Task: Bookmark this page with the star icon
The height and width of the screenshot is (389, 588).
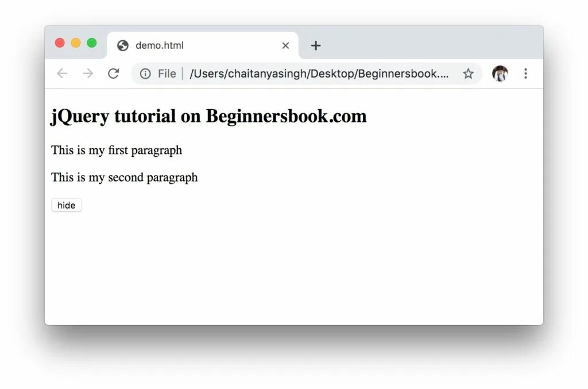Action: pyautogui.click(x=468, y=74)
